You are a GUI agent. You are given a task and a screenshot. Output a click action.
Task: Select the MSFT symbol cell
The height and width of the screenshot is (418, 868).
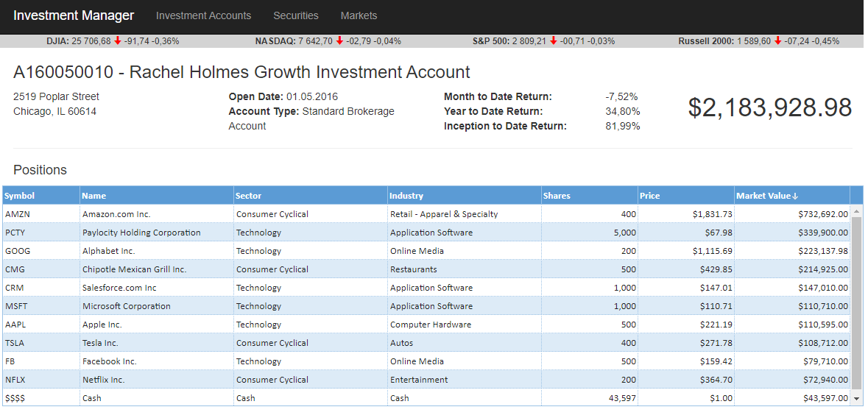tap(41, 306)
